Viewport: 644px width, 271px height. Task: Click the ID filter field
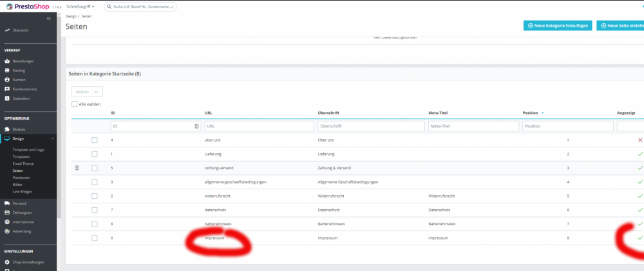point(156,126)
